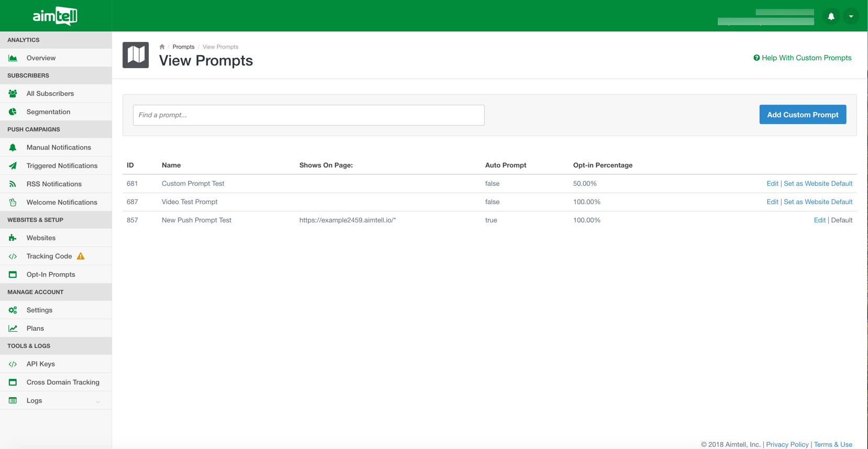The height and width of the screenshot is (449, 868).
Task: Open Opt-In Prompts in the sidebar
Action: click(51, 275)
